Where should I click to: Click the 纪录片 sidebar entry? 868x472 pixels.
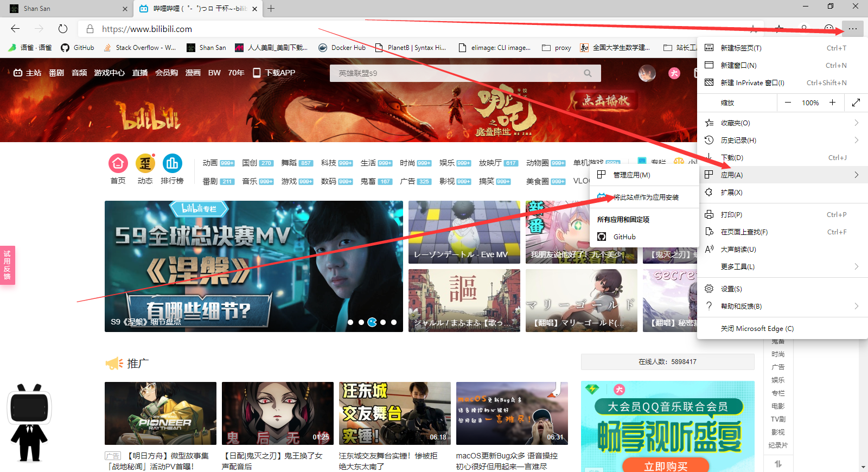coord(778,445)
